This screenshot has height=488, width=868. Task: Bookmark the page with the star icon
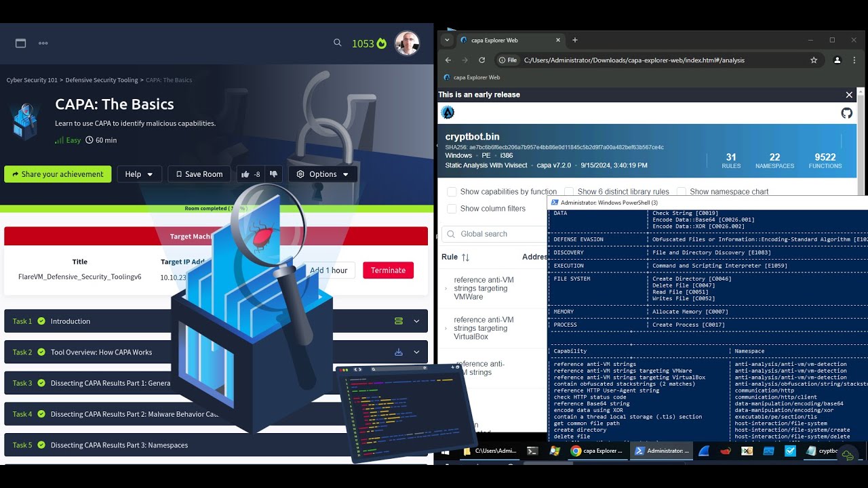(x=814, y=60)
